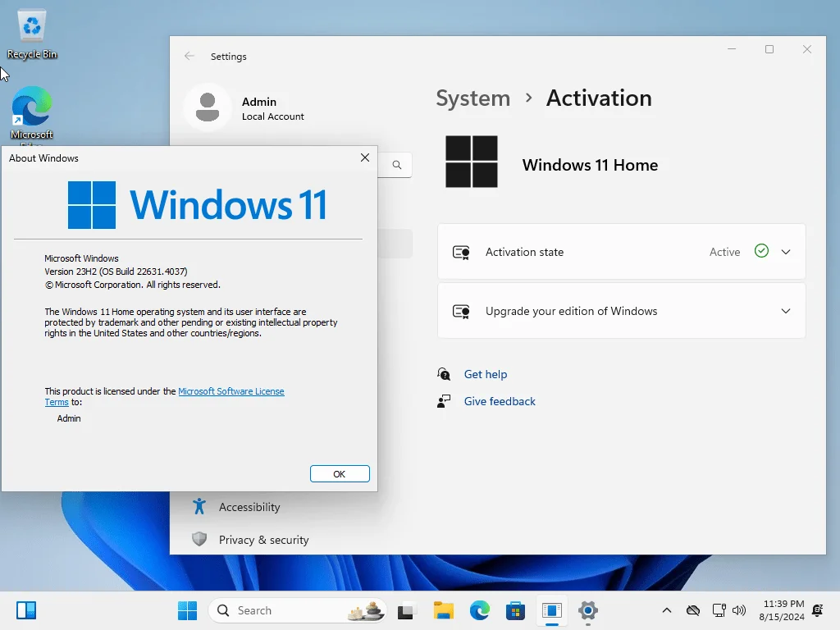The height and width of the screenshot is (630, 840).
Task: Click the Settings back arrow
Action: (189, 57)
